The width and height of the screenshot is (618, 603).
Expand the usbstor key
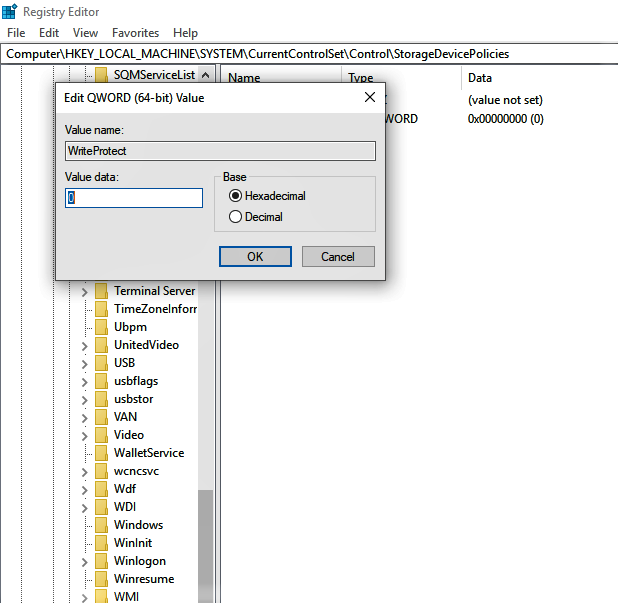pos(85,400)
